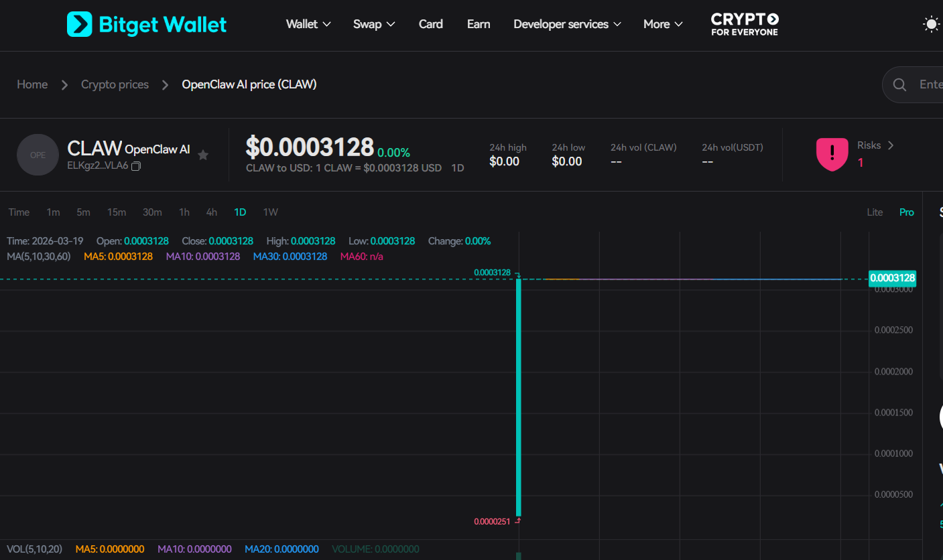Image resolution: width=943 pixels, height=560 pixels.
Task: Click the highlighted 0.0003128 price tag on the axis
Action: 892,278
